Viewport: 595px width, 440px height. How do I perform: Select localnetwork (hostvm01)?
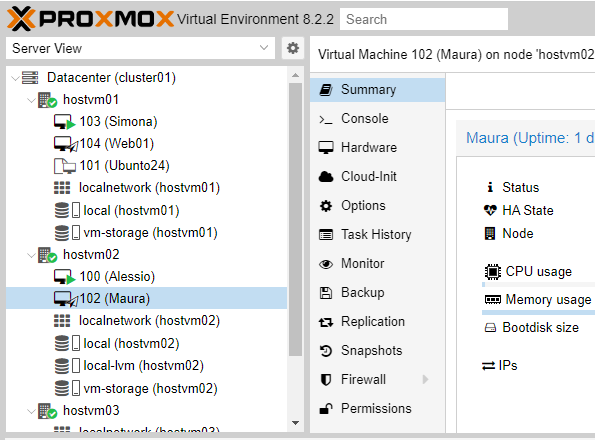pos(149,188)
